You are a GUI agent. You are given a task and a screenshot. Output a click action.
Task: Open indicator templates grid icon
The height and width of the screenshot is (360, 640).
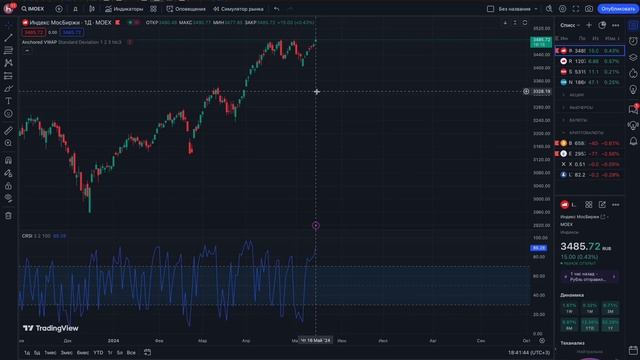point(153,9)
